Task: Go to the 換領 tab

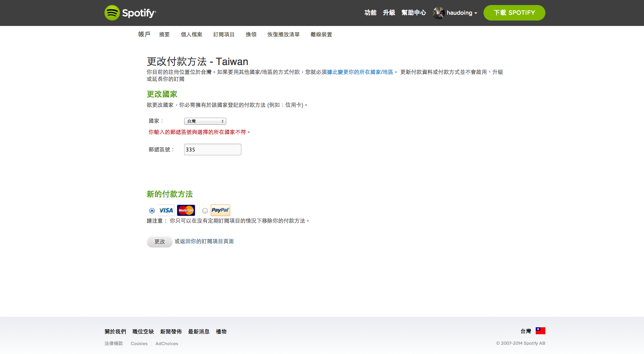Action: [x=251, y=34]
